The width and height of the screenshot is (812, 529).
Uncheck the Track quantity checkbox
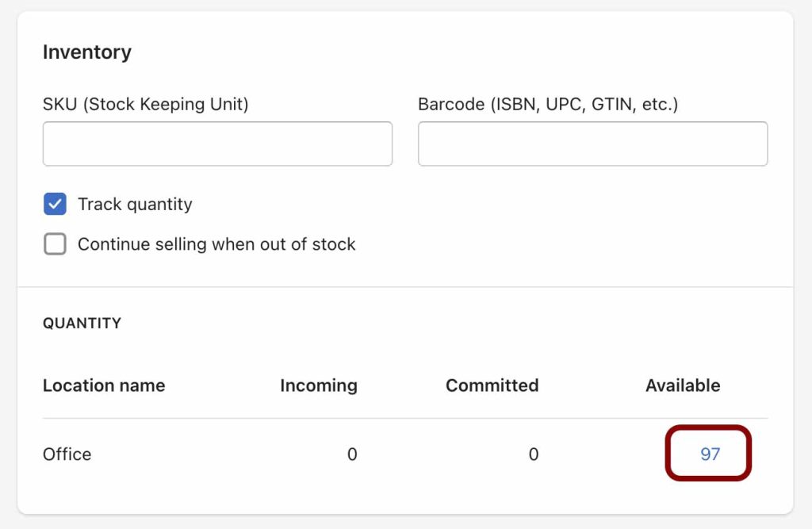pyautogui.click(x=55, y=204)
